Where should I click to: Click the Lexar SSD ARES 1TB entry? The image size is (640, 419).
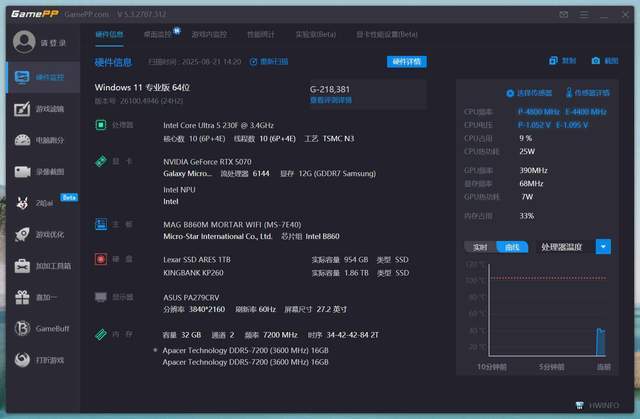point(197,259)
